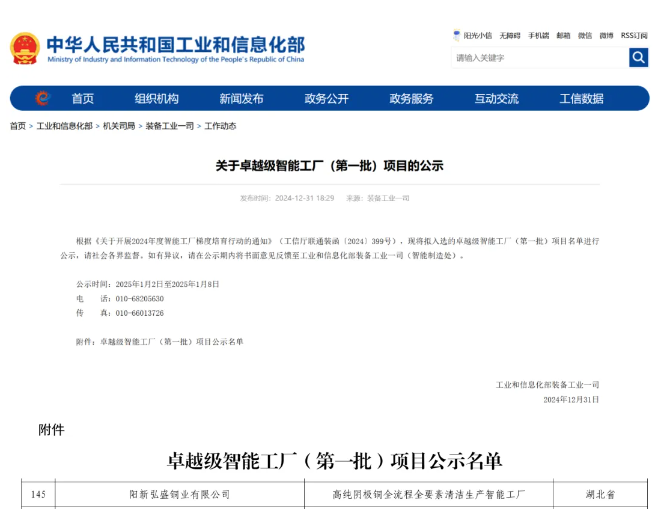Image resolution: width=660 pixels, height=527 pixels.
Task: Open the 组织机构 menu
Action: (157, 98)
